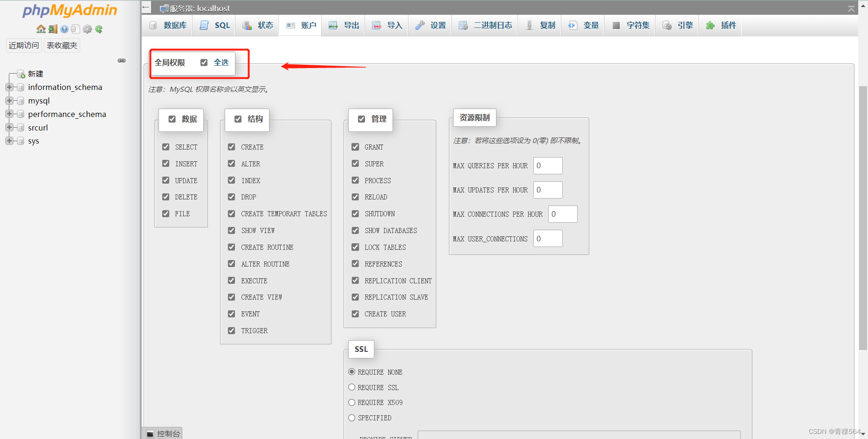Toggle the 全选 select-all checkbox
The width and height of the screenshot is (868, 439).
point(205,62)
